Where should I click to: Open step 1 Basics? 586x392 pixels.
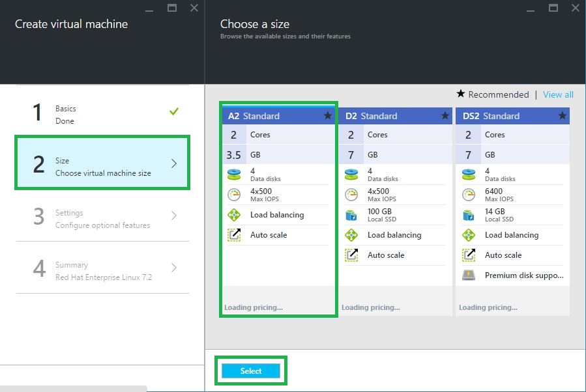pos(102,112)
